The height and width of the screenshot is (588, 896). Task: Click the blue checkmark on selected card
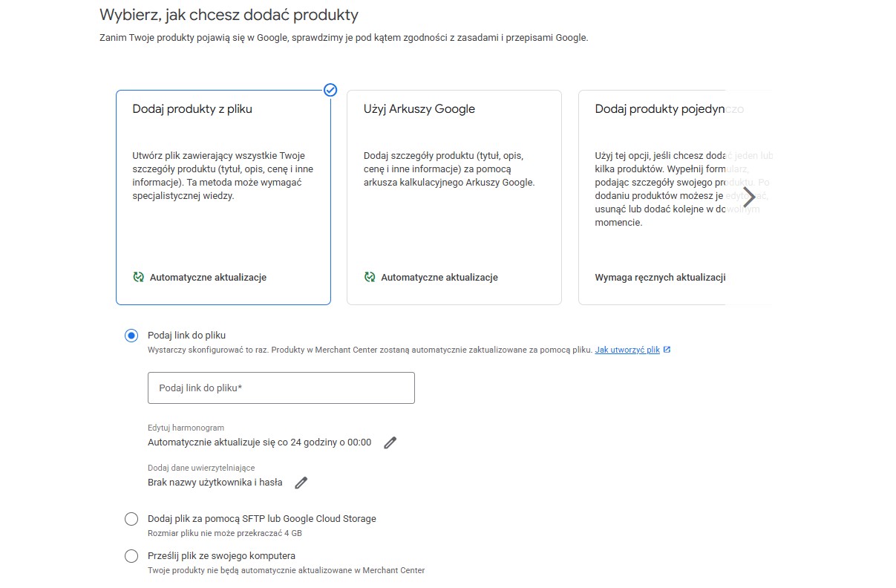[x=330, y=90]
